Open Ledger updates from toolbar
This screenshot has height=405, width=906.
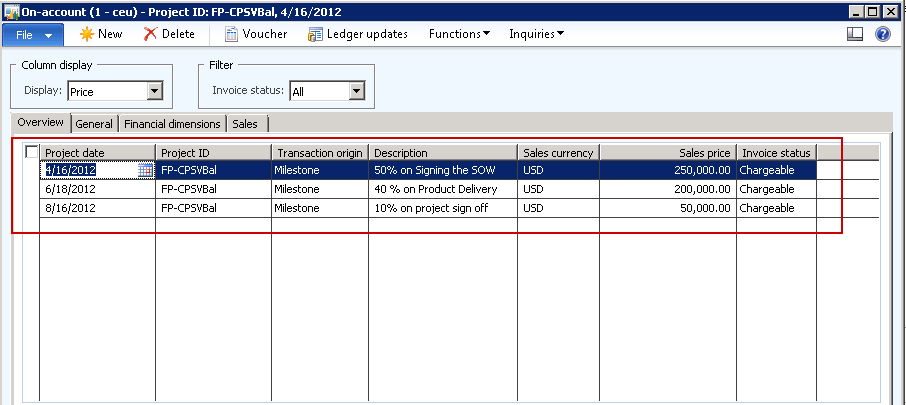click(x=315, y=34)
